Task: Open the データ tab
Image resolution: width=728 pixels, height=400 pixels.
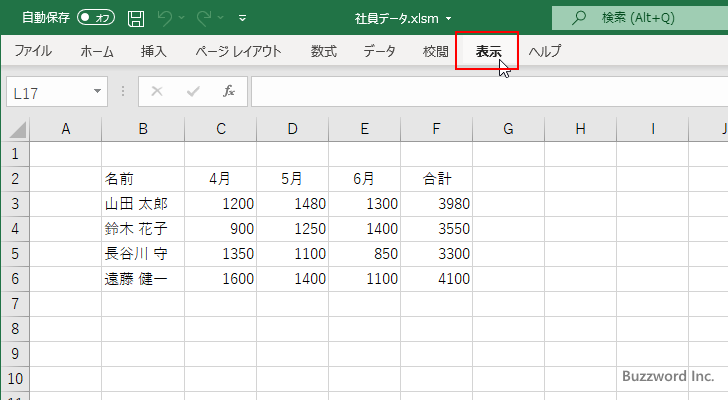Action: click(379, 51)
